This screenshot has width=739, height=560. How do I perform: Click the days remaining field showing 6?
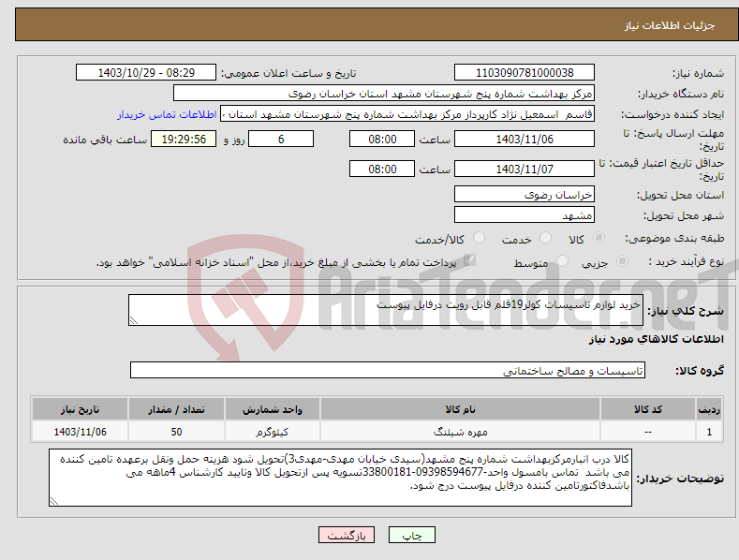(281, 139)
